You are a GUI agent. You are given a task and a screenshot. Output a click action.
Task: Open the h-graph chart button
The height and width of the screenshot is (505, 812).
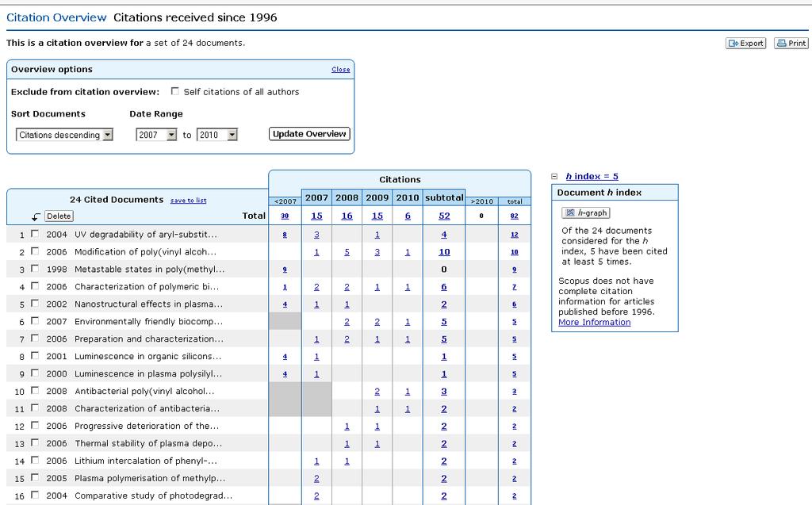click(586, 213)
